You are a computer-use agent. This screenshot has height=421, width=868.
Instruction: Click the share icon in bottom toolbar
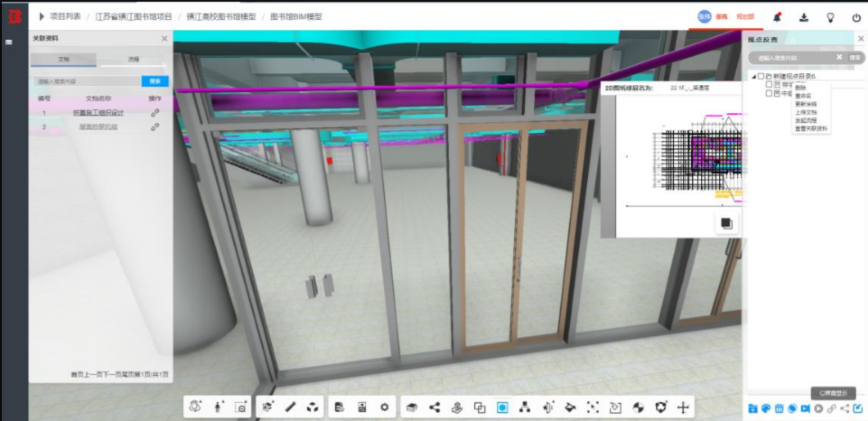tap(435, 407)
